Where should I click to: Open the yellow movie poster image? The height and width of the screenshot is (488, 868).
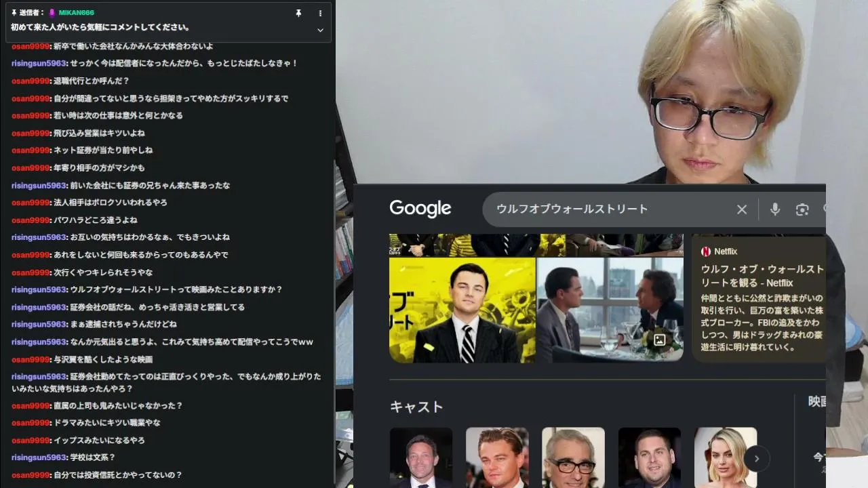[462, 310]
